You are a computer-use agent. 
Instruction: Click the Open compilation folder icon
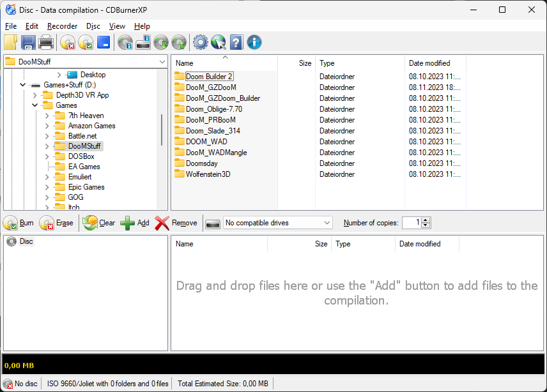(x=10, y=43)
